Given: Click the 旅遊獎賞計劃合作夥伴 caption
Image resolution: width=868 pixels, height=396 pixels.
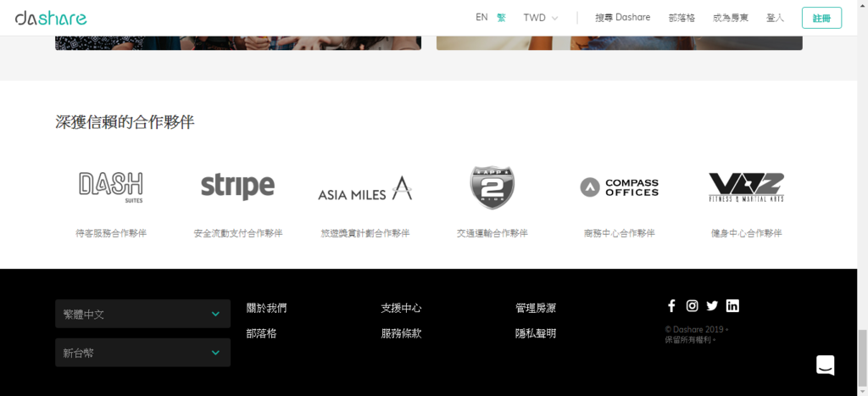Looking at the screenshot, I should (364, 233).
